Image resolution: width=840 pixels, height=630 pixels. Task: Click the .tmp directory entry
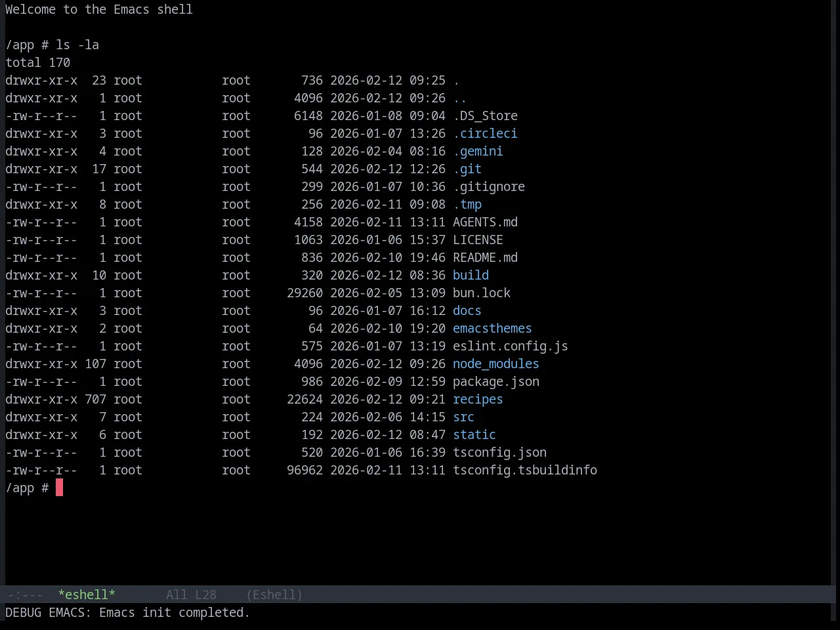[x=467, y=204]
